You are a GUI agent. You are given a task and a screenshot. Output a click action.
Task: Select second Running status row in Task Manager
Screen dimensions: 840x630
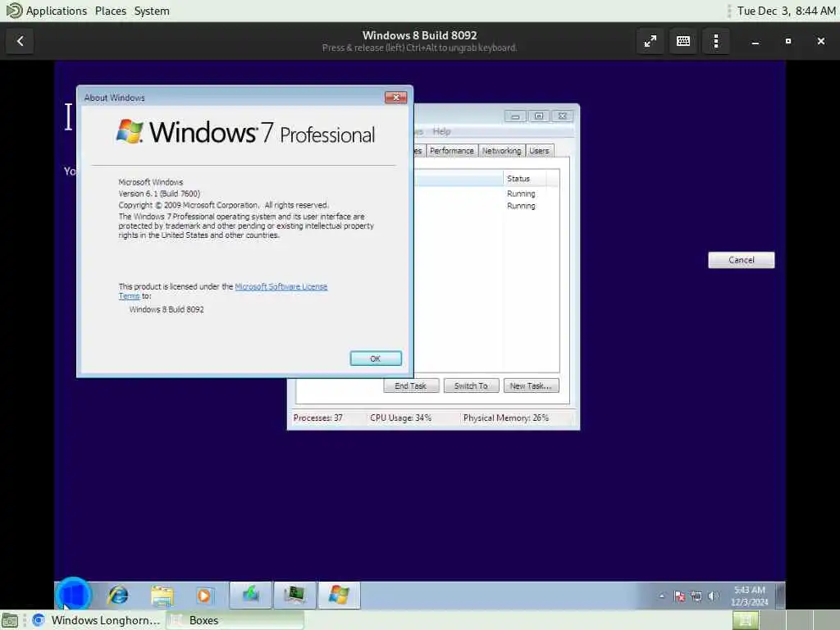click(521, 206)
